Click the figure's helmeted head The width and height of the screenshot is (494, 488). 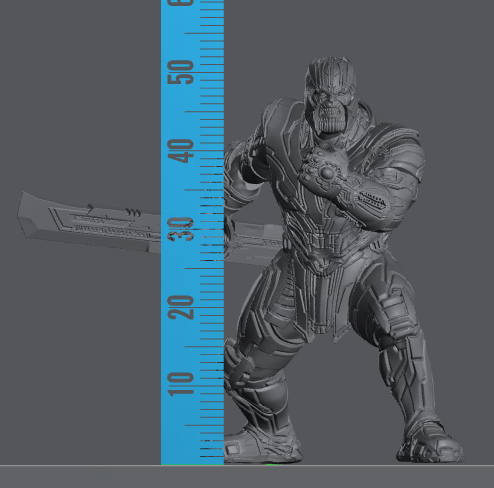pos(330,95)
